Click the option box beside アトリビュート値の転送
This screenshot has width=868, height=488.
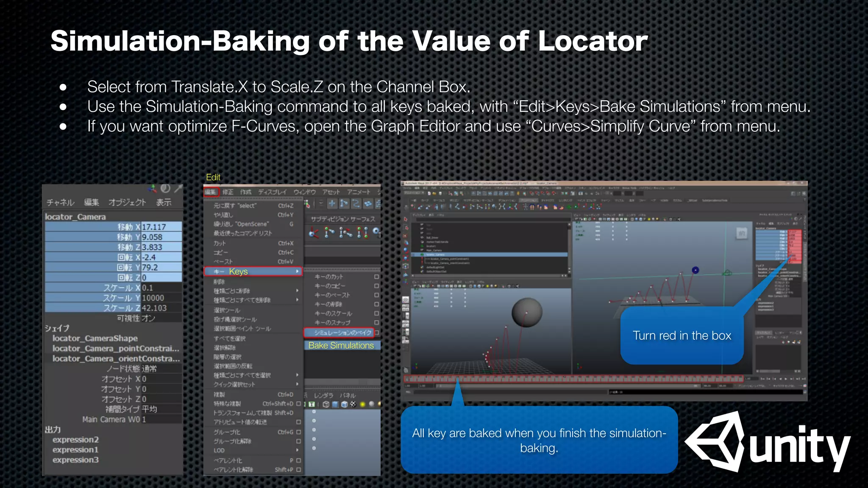point(298,422)
